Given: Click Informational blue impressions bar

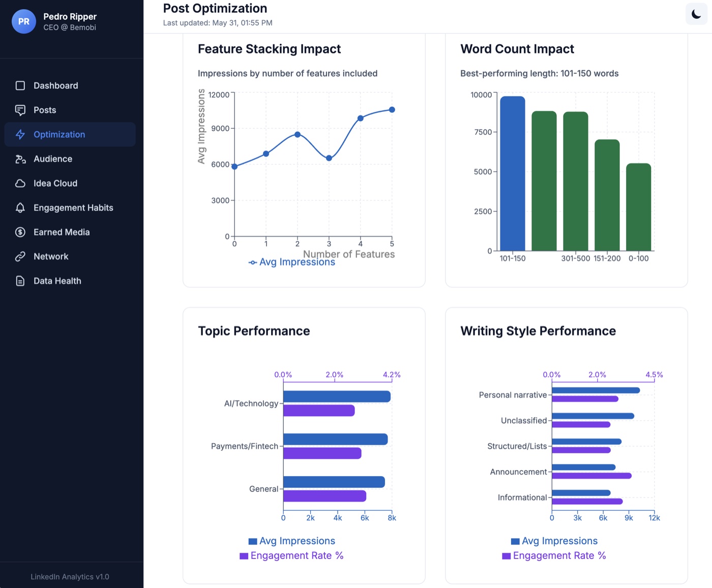Looking at the screenshot, I should 581,493.
